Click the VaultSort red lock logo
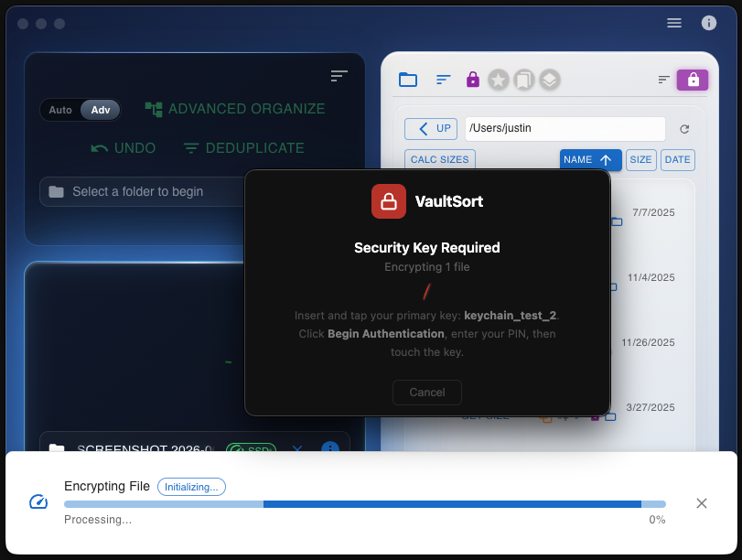This screenshot has height=560, width=742. (389, 201)
